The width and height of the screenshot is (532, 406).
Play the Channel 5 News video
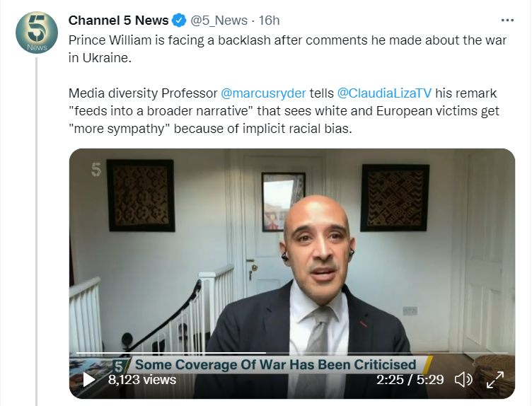(x=89, y=380)
